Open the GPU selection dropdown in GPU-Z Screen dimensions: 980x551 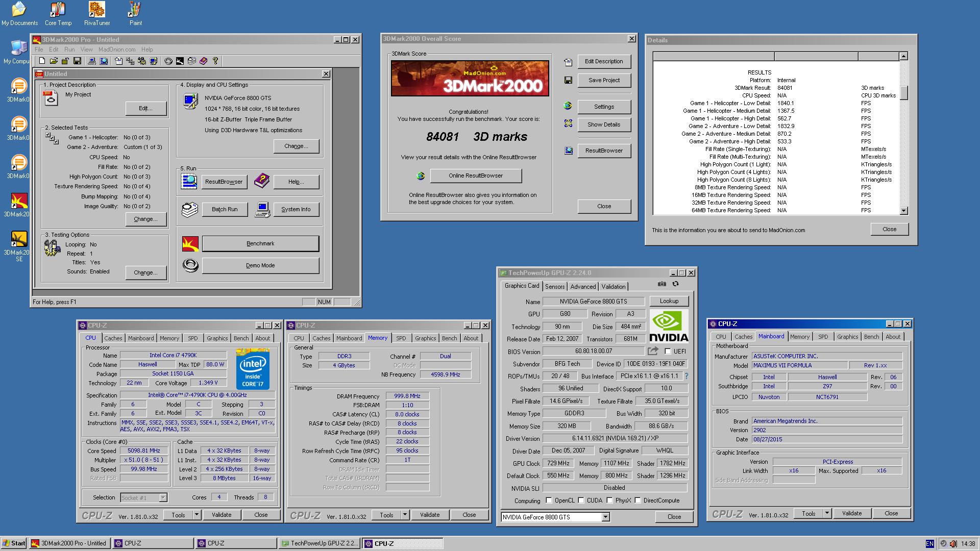pyautogui.click(x=605, y=517)
